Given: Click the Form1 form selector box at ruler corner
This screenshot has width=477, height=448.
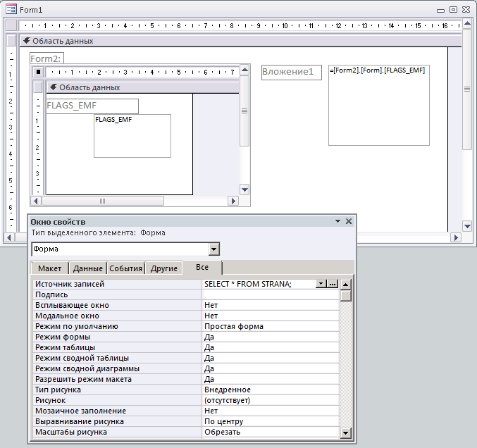Looking at the screenshot, I should [x=11, y=25].
